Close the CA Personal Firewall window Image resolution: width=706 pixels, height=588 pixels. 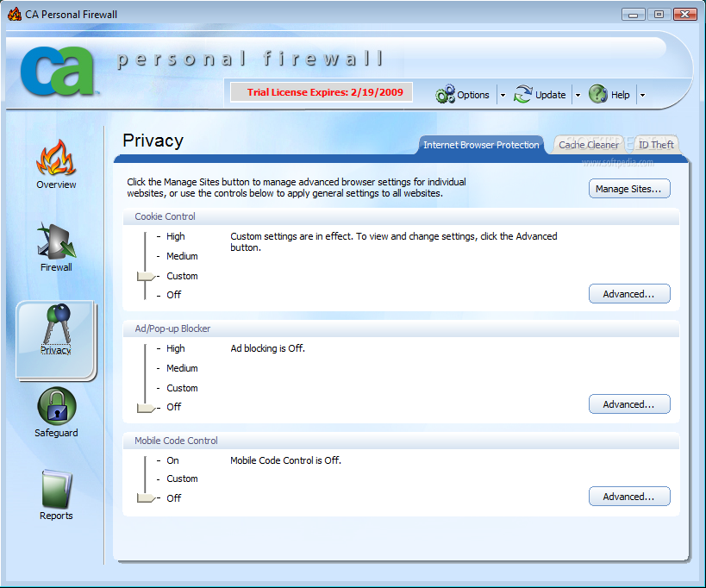tap(684, 15)
